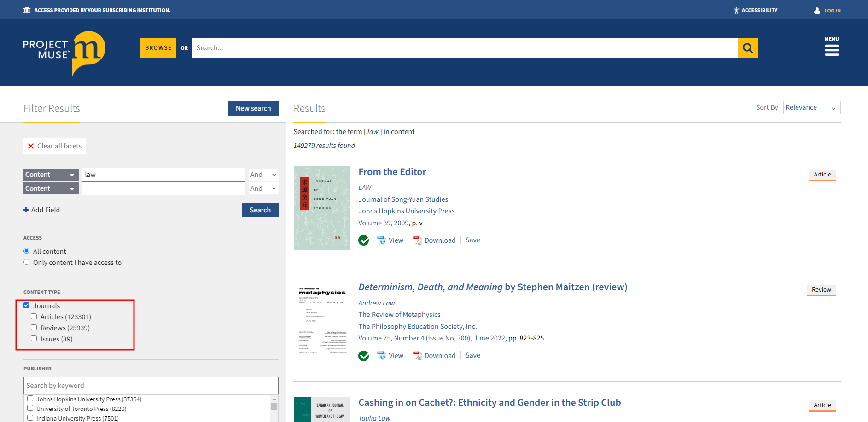
Task: Click the BROWSE button
Action: coord(158,48)
